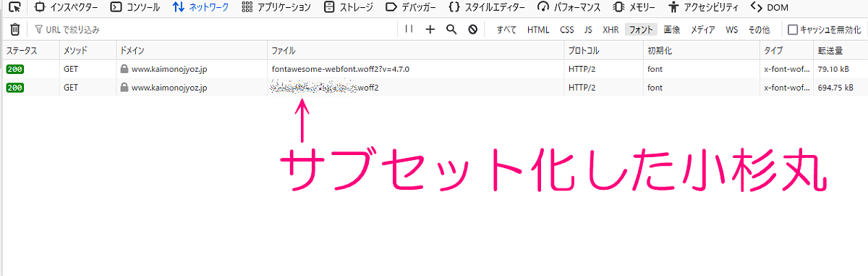The image size is (868, 276).
Task: Open the アクセシビリティ tab
Action: pyautogui.click(x=704, y=8)
